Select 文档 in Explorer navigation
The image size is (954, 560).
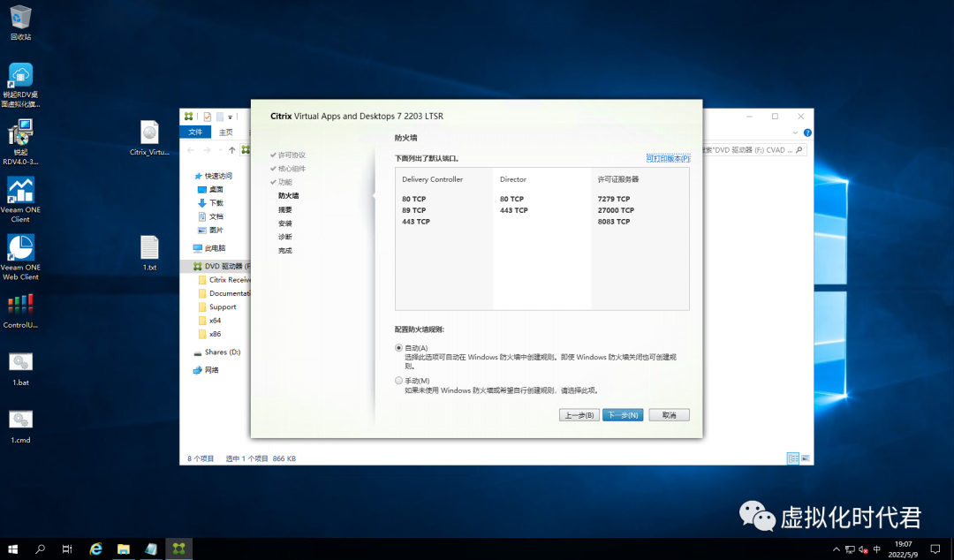pyautogui.click(x=216, y=216)
